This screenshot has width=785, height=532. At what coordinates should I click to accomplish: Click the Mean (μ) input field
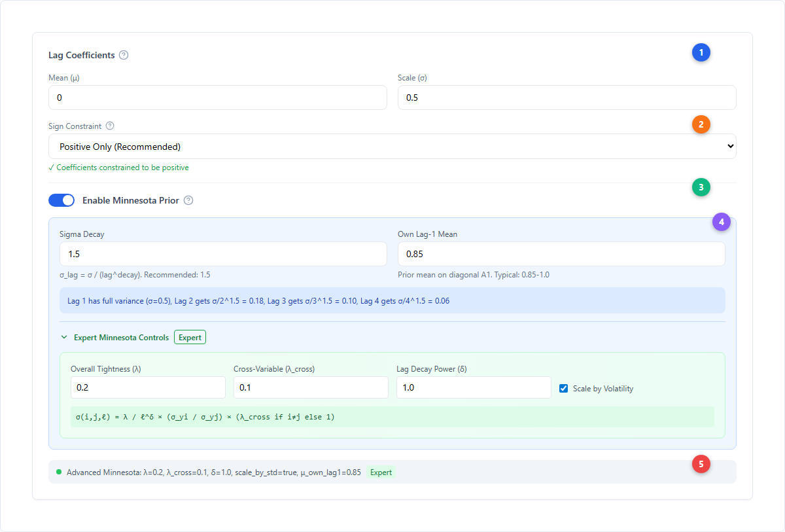point(218,98)
